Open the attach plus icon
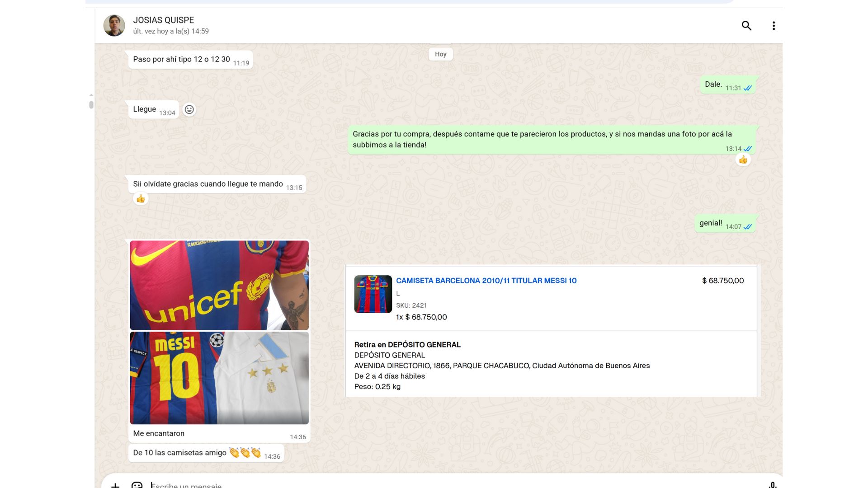Viewport: 868px width, 488px height. click(115, 485)
